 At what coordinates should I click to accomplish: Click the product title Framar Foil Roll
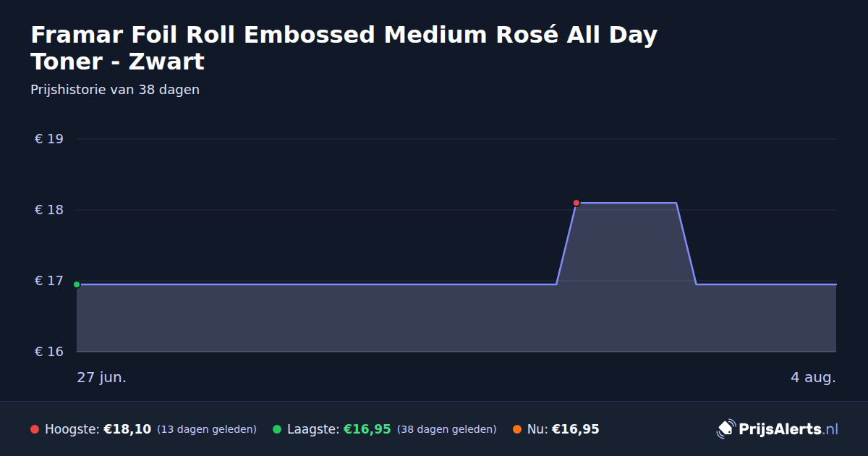coord(344,48)
